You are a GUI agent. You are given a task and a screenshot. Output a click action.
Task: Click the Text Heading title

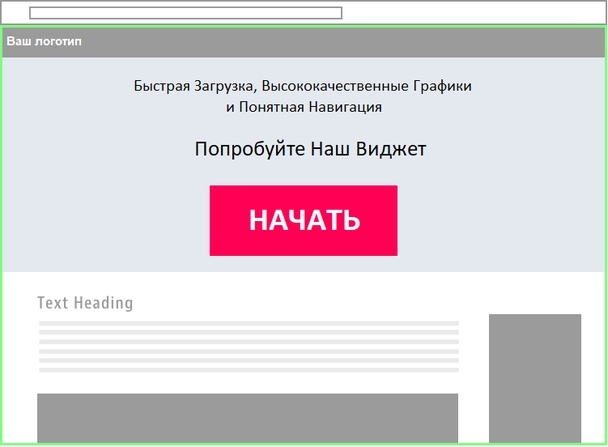coord(85,303)
